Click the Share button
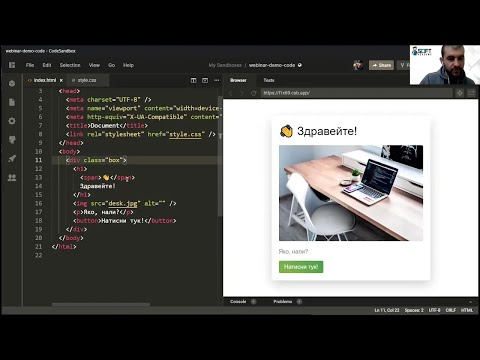The width and height of the screenshot is (480, 360). tap(381, 65)
